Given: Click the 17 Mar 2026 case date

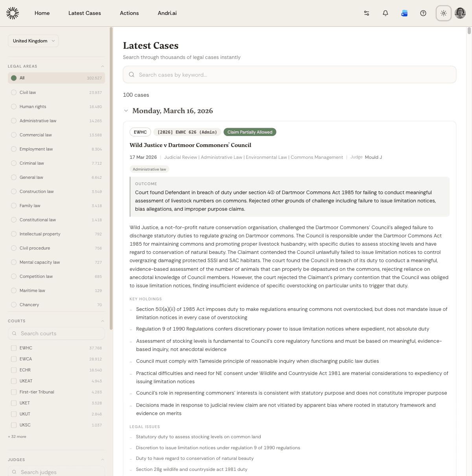Looking at the screenshot, I should coord(143,157).
